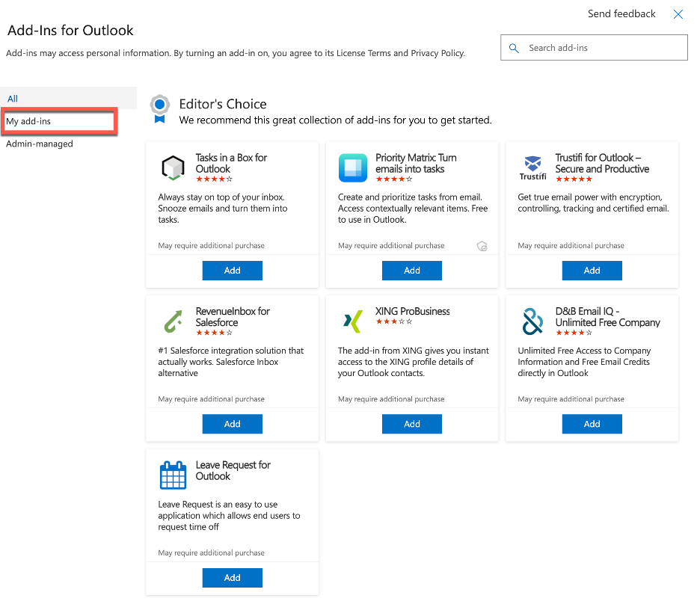700x616 pixels.
Task: Click the Tasks in a Box cube icon
Action: click(173, 167)
